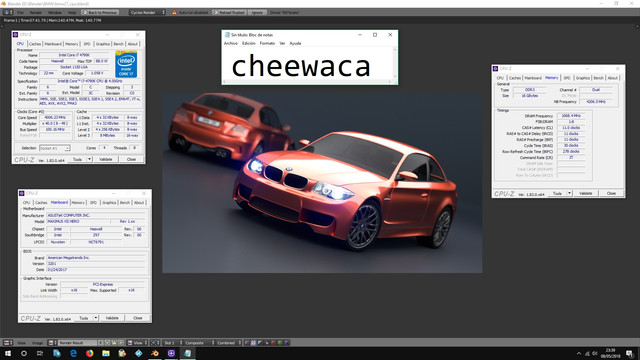Open Microsoft Edge from the taskbar
This screenshot has width=640, height=360.
coord(73,353)
